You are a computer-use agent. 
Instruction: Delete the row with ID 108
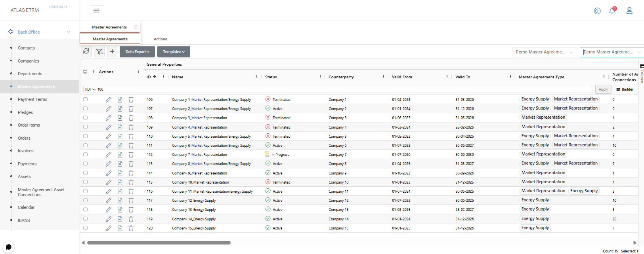pos(131,118)
